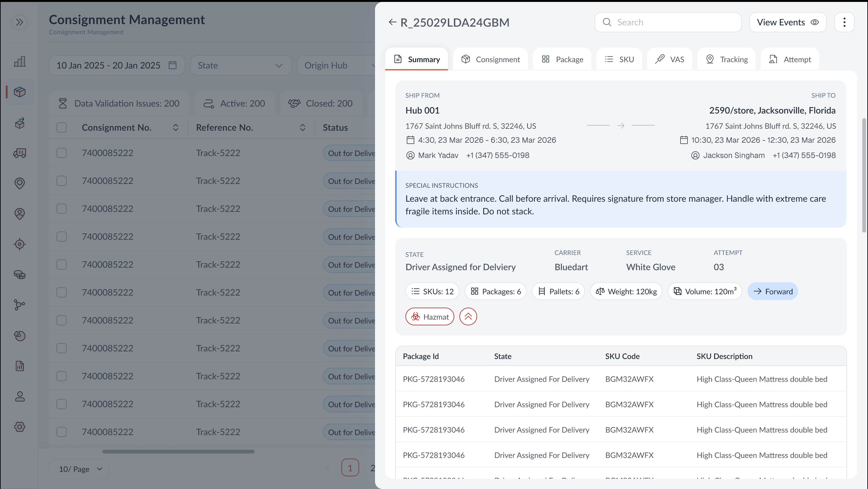Open the three-dot menu beside View Events
Viewport: 868px width, 489px height.
click(x=845, y=22)
